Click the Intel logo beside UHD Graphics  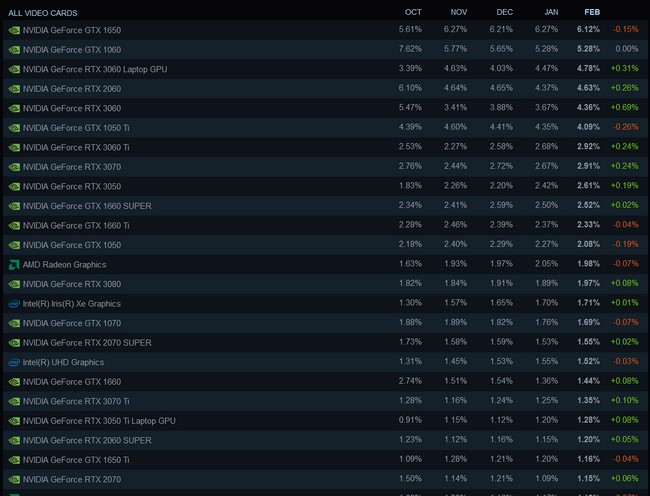(14, 363)
